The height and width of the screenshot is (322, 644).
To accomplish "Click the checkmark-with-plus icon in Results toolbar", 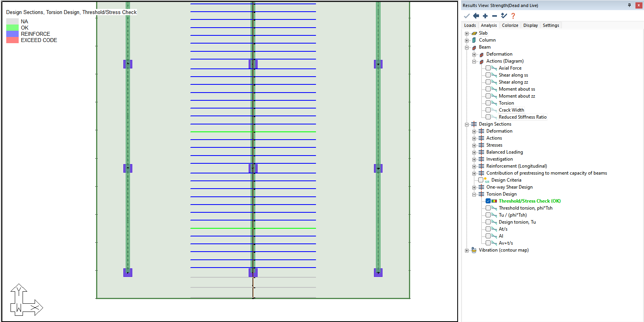I will coord(504,16).
